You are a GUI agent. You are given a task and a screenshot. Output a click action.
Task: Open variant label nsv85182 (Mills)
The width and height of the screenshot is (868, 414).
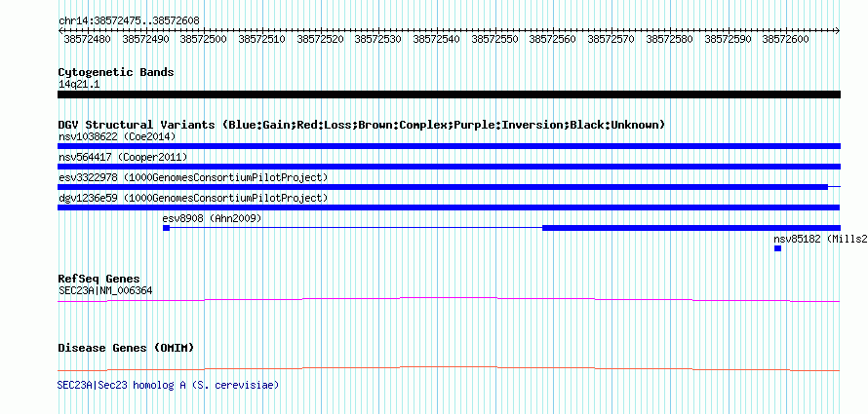tap(820, 240)
